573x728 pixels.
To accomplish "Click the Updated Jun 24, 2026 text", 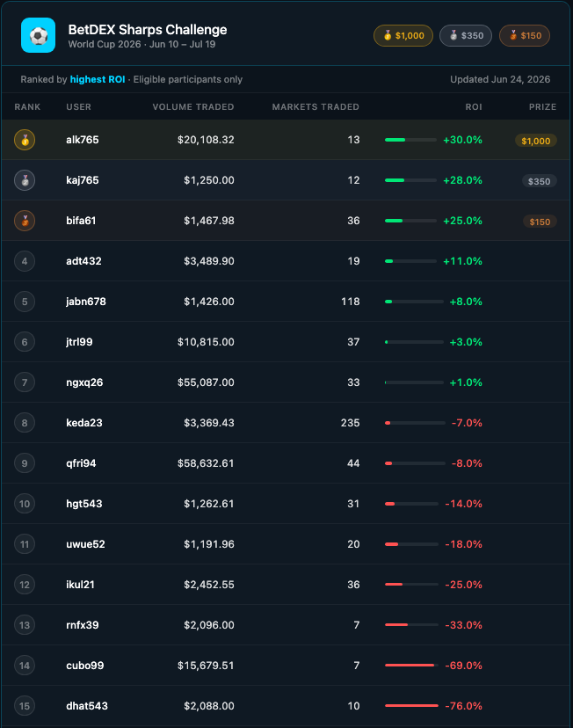I will (500, 79).
